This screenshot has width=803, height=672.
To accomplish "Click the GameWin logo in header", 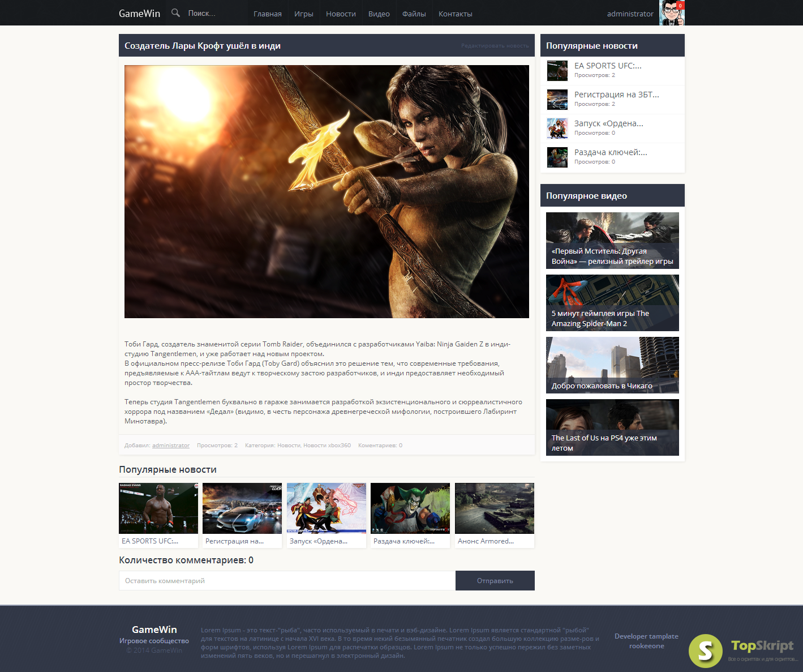I will click(x=139, y=13).
